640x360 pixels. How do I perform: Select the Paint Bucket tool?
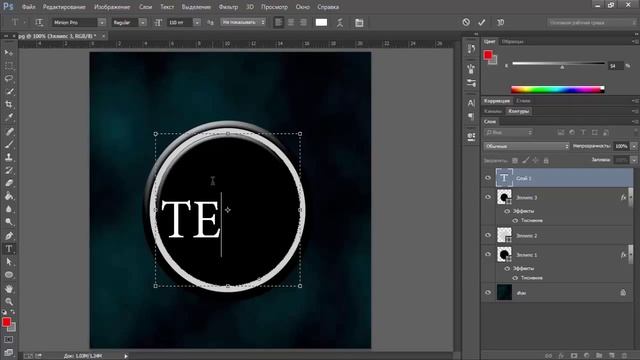point(9,196)
